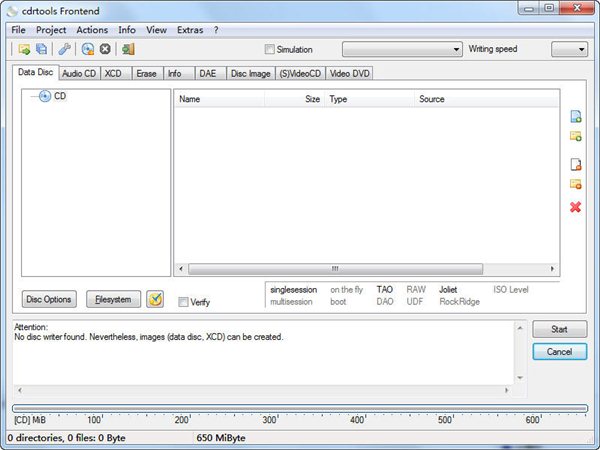Click the singlesession status label
The height and width of the screenshot is (450, 600).
293,290
